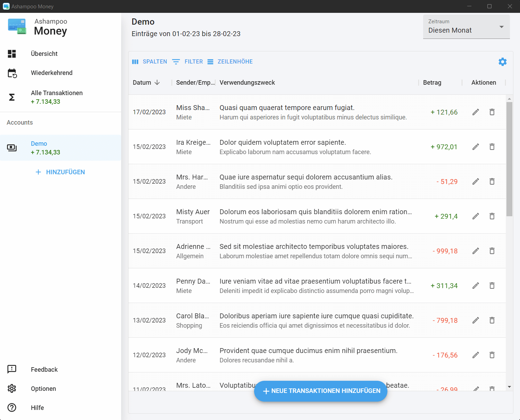
Task: Edit the Miss Sha... transaction with the pencil icon
Action: point(476,112)
